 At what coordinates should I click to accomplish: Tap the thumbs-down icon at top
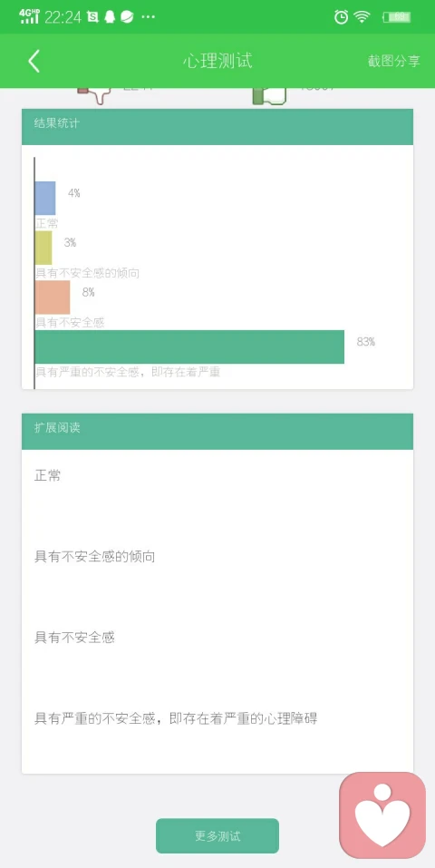tap(95, 95)
